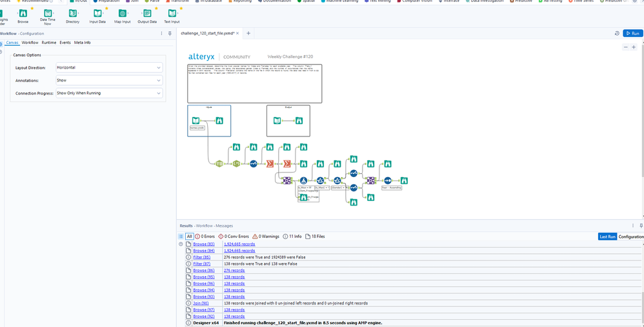Open the Canvas configuration tab

(12, 43)
